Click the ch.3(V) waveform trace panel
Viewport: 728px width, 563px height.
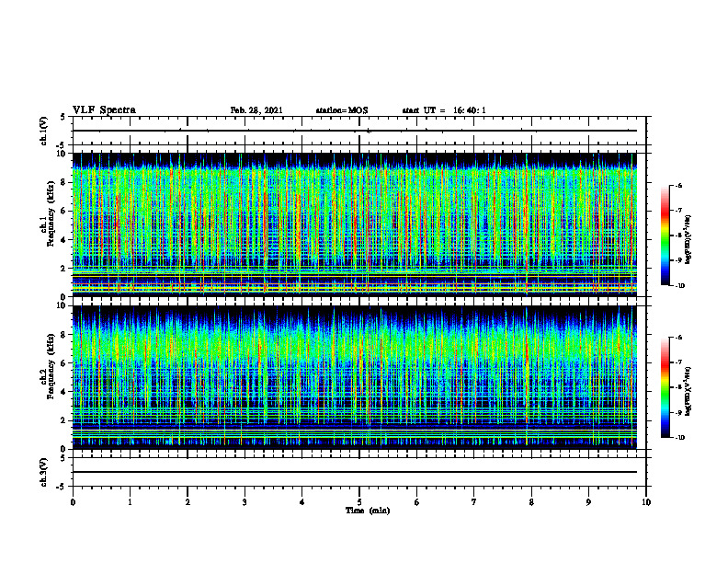359,472
